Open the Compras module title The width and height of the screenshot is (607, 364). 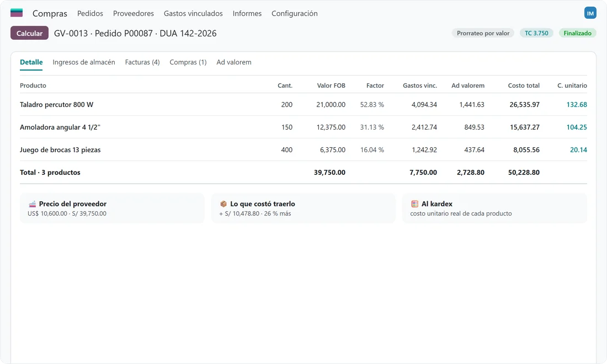pyautogui.click(x=50, y=14)
